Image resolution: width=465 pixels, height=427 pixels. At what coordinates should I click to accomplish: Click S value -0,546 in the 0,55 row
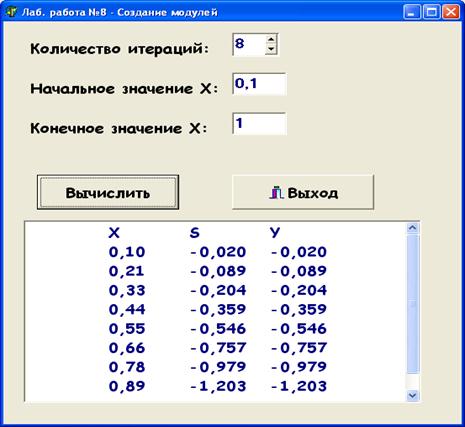(218, 329)
